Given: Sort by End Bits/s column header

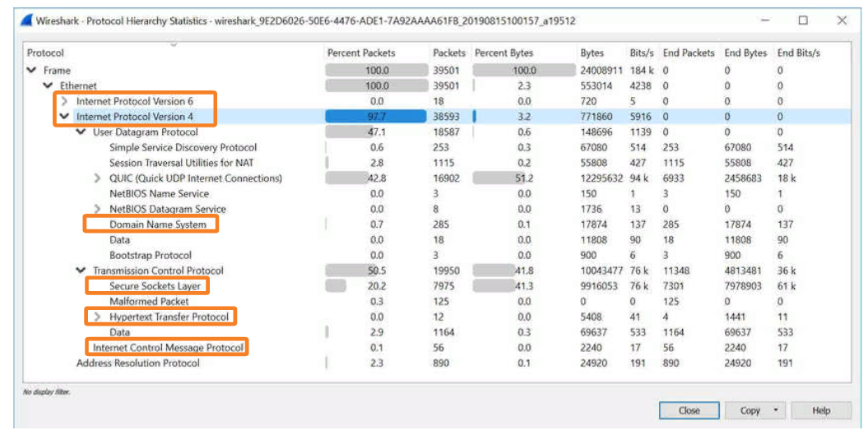Looking at the screenshot, I should [799, 53].
